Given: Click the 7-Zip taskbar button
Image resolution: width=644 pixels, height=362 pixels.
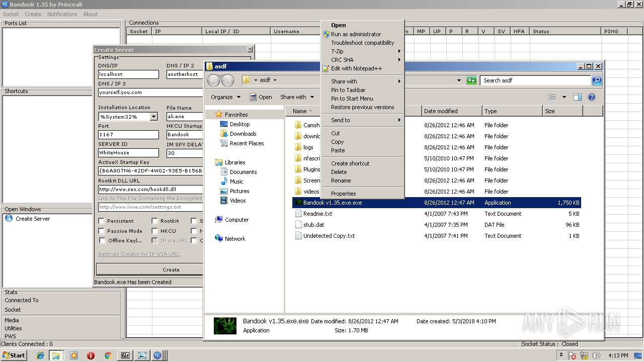Looking at the screenshot, I should 125,355.
